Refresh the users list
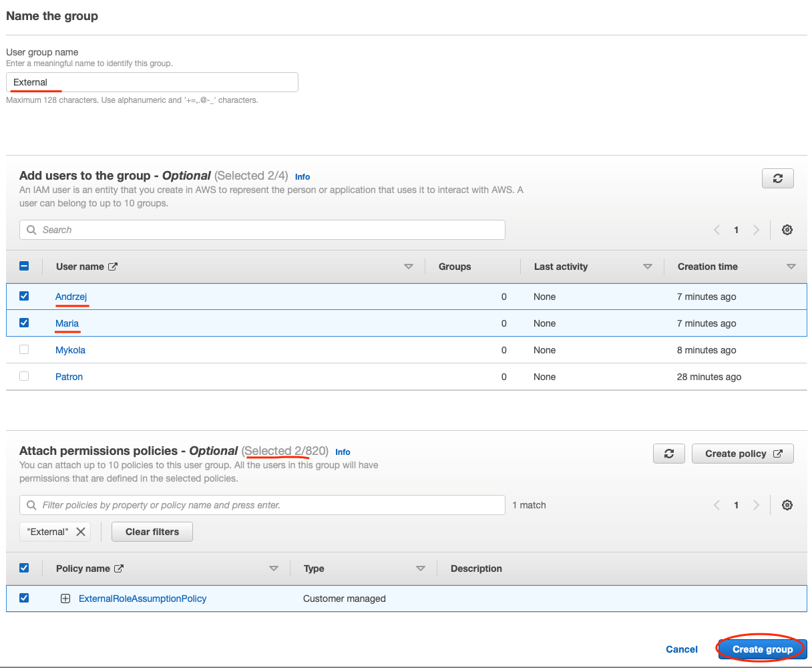 777,178
